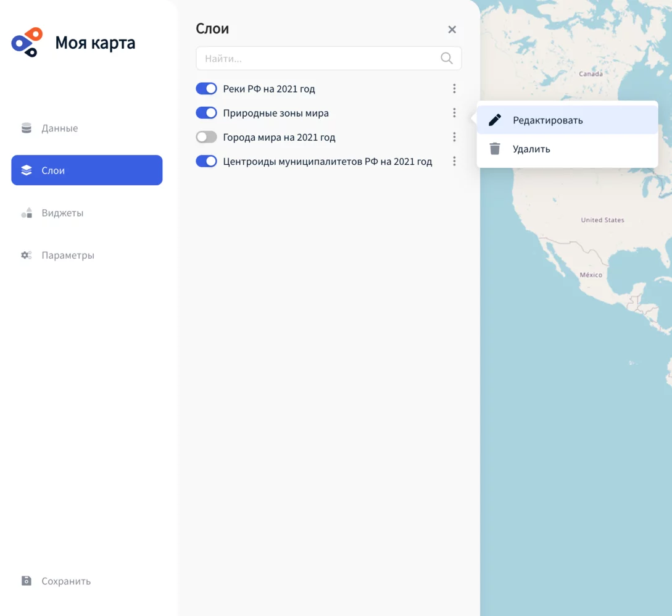Expand more options for Центроиды муниципалитетов layer
Viewport: 672px width, 616px height.
[454, 161]
